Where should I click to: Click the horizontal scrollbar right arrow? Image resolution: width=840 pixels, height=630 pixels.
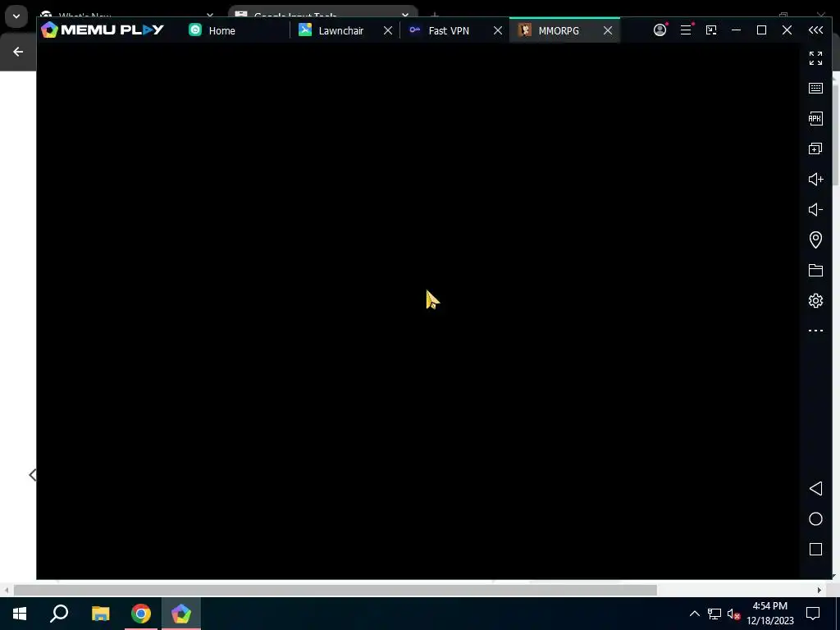[819, 590]
